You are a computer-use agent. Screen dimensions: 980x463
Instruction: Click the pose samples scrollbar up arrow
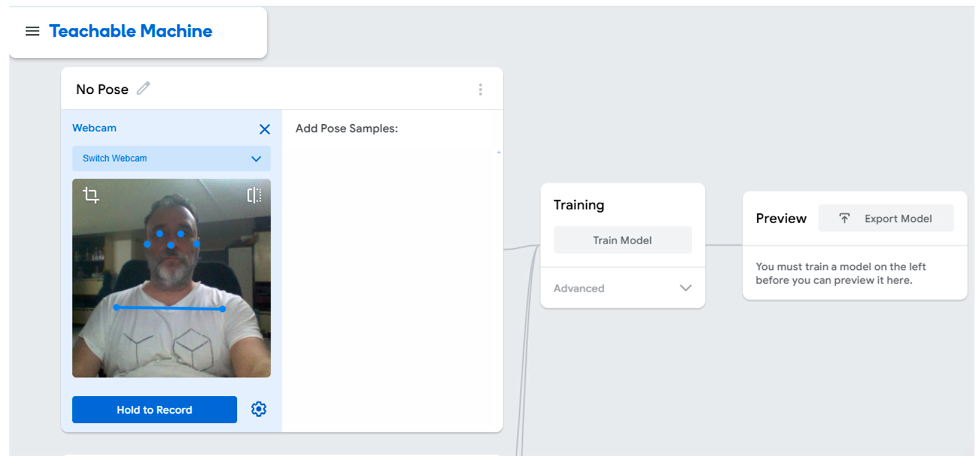tap(498, 152)
